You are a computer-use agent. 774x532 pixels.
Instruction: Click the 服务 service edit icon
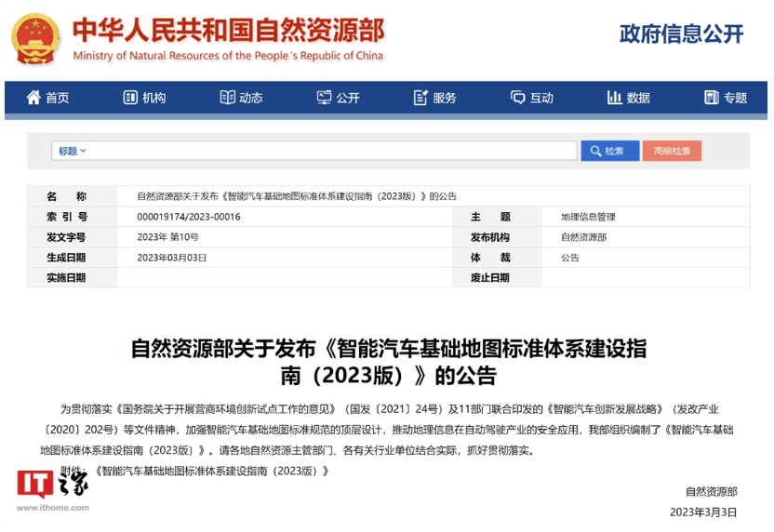[x=420, y=98]
